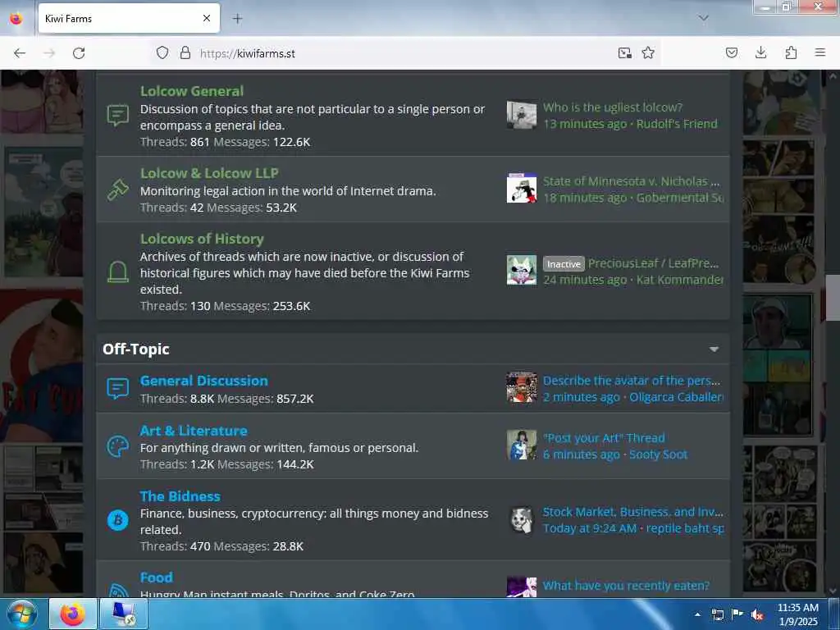Click the gavel icon for Lolcow & Lolcow LLP
The image size is (840, 630).
117,189
